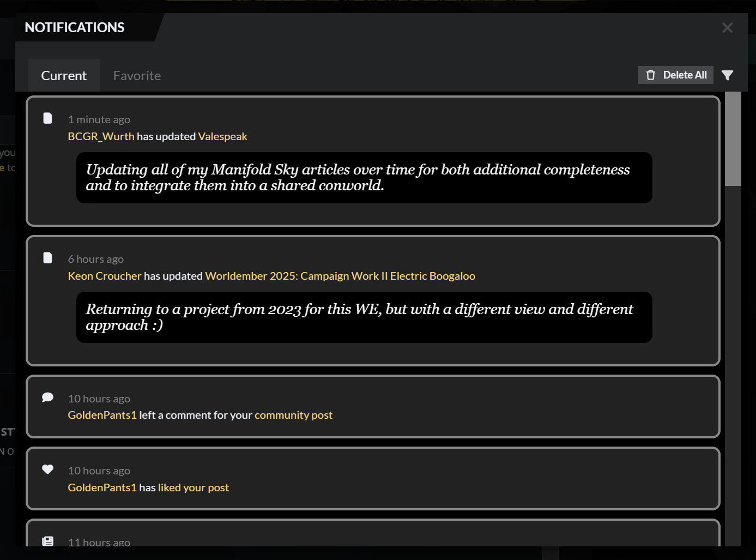The width and height of the screenshot is (756, 560).
Task: Visit Keon Croucher's profile link
Action: tap(104, 276)
